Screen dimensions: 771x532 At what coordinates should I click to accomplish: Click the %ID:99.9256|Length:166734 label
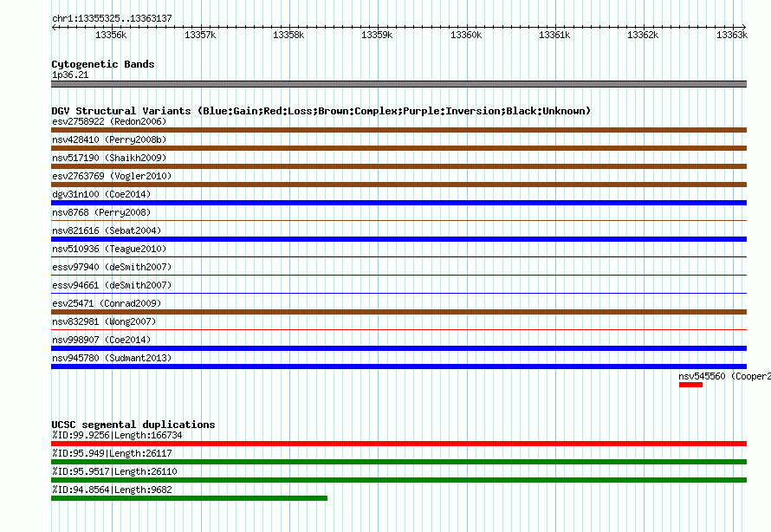(x=117, y=435)
